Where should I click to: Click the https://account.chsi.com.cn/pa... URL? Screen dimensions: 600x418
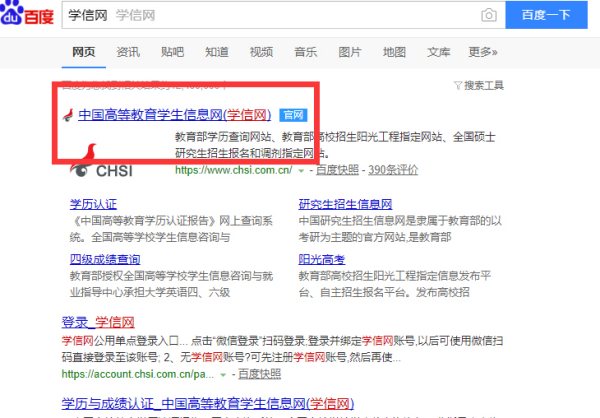(x=138, y=374)
